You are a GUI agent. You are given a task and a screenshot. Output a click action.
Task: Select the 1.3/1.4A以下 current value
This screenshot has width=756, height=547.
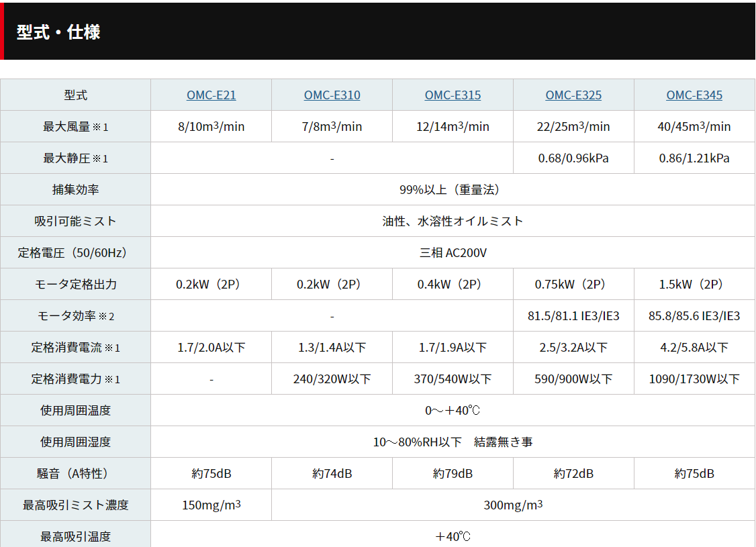pos(332,348)
